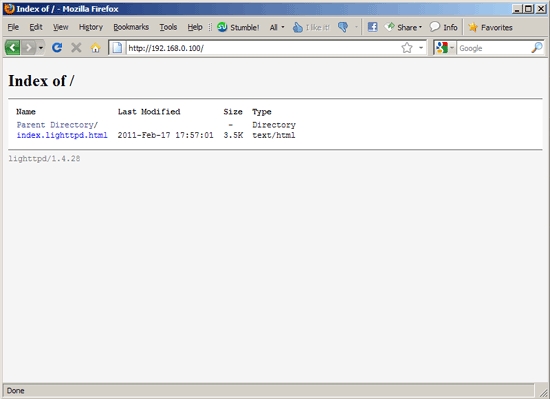Click the date 2011-Feb-17 17:57:01
Image resolution: width=550 pixels, height=399 pixels.
(x=165, y=135)
